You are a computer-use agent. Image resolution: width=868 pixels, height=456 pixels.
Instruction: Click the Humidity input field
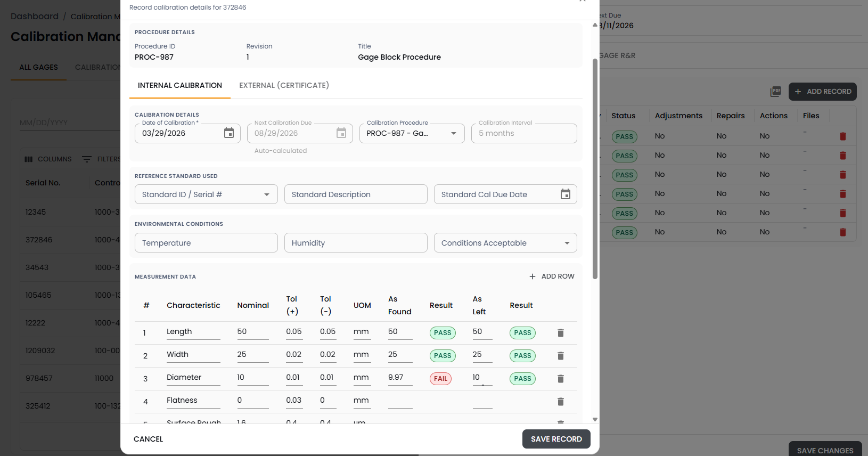356,243
